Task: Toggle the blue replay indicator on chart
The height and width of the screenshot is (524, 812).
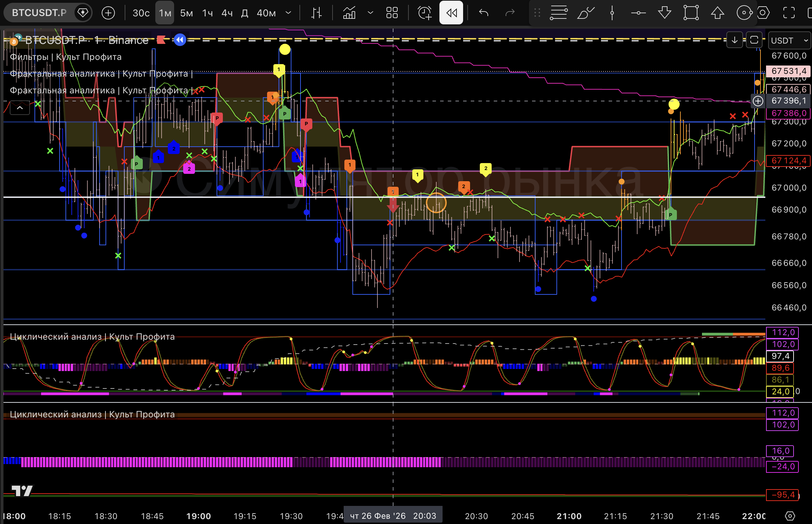Action: [x=180, y=40]
